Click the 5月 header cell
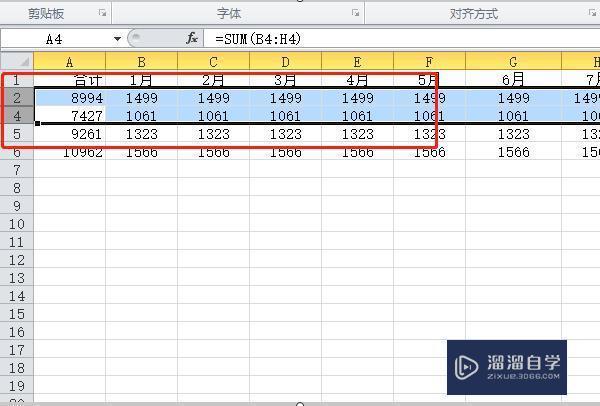Image resolution: width=600 pixels, height=406 pixels. point(429,80)
